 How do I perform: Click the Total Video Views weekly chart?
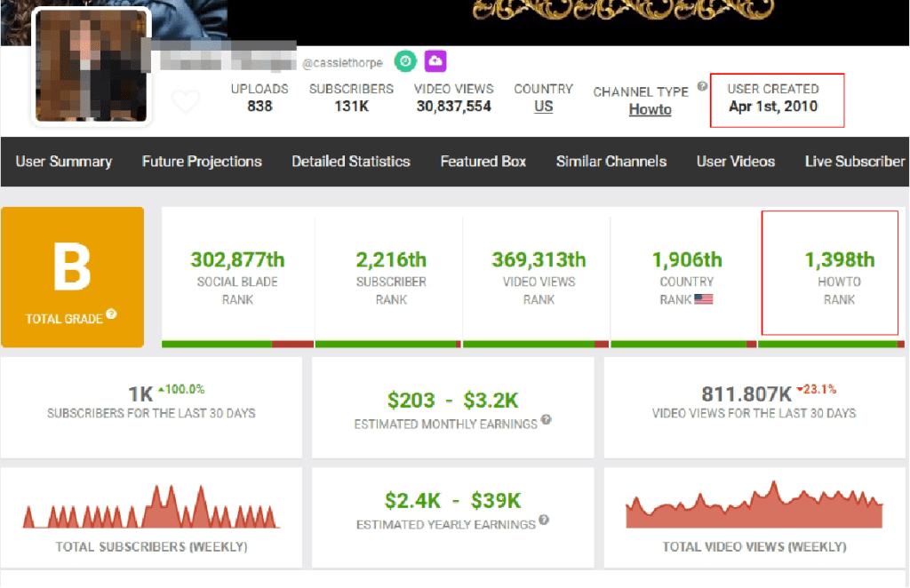coord(754,508)
